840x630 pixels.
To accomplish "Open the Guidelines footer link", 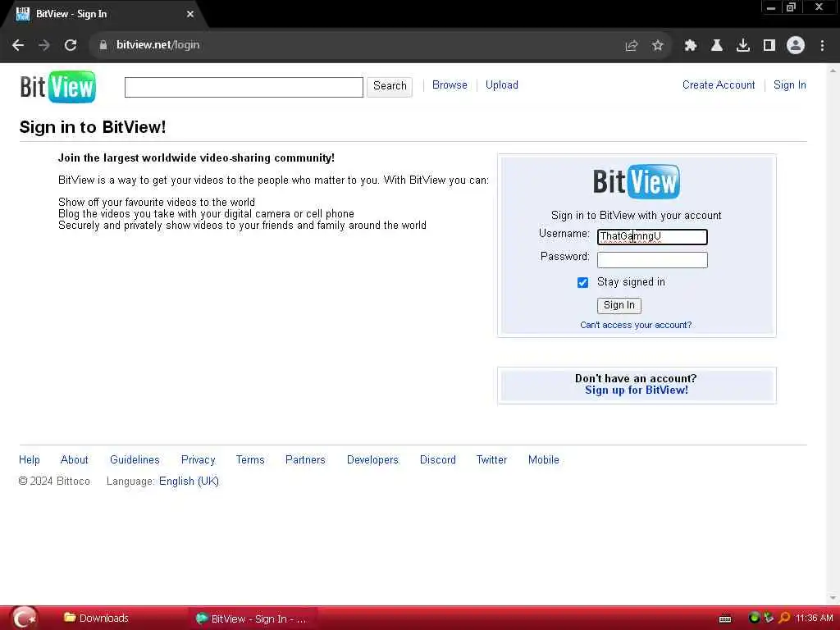I will point(135,460).
